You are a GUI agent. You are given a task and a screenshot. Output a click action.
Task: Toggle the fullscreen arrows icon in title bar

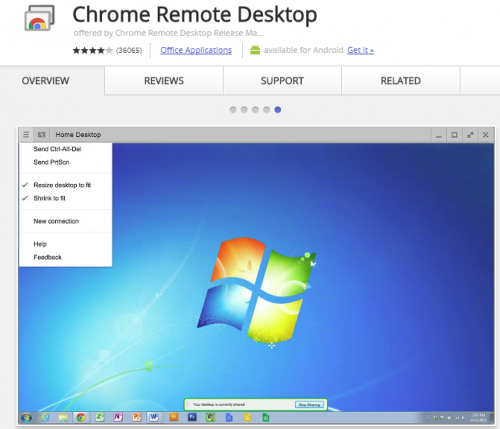470,135
